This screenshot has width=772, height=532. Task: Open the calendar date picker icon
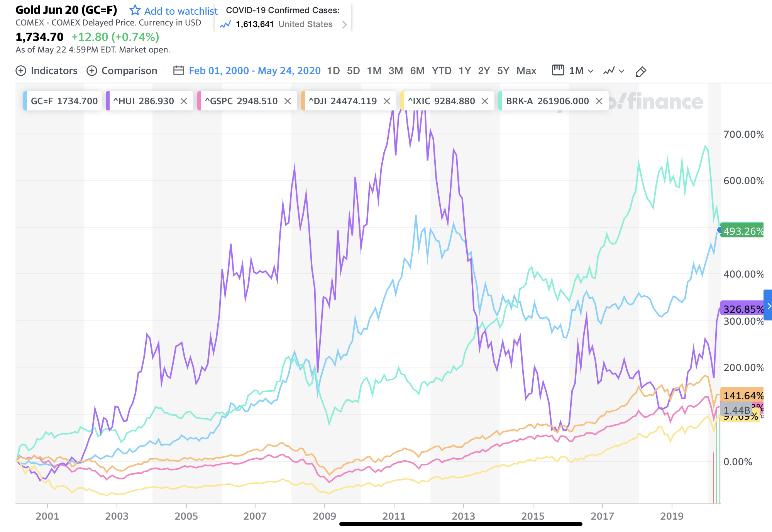point(178,71)
